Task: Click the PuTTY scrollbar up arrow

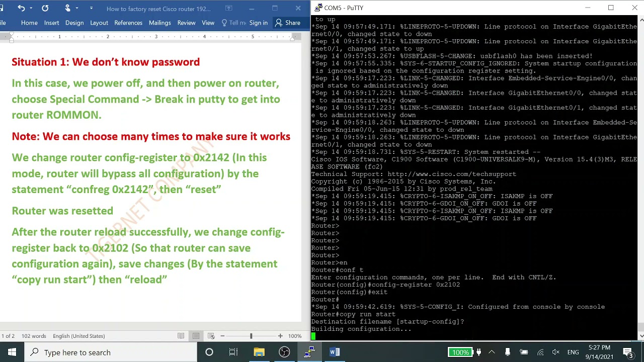Action: (x=641, y=20)
